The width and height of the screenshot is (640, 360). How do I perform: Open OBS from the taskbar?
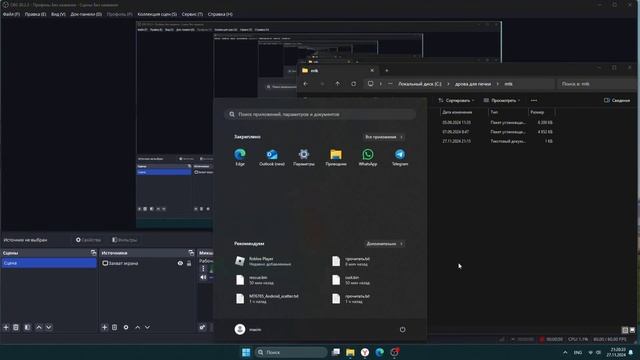[x=394, y=352]
